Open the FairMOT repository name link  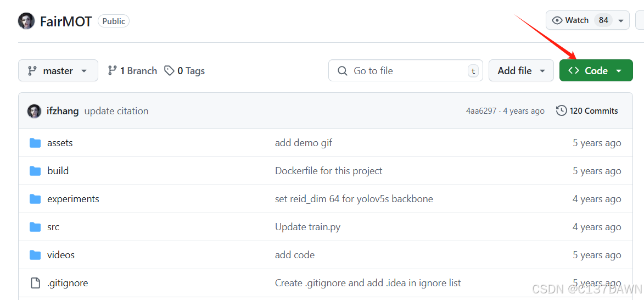66,21
